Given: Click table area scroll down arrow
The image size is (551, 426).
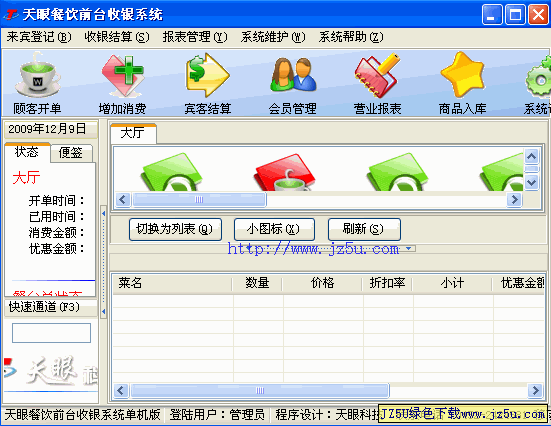Looking at the screenshot, I should coord(531,182).
